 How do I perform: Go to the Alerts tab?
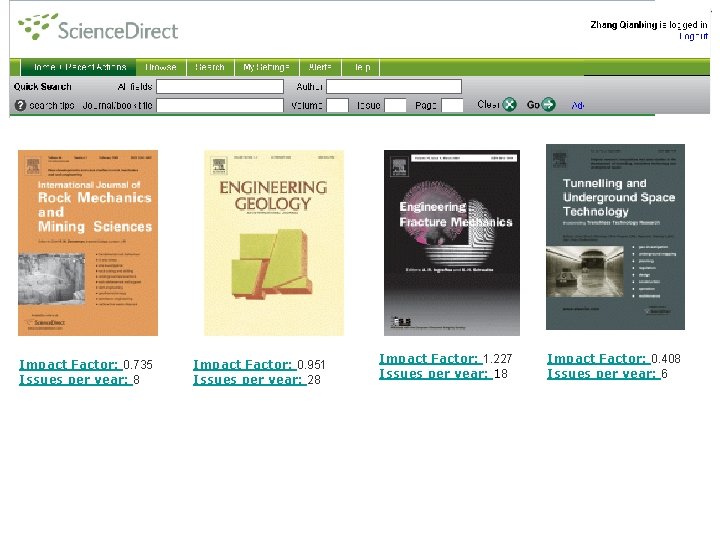(320, 67)
